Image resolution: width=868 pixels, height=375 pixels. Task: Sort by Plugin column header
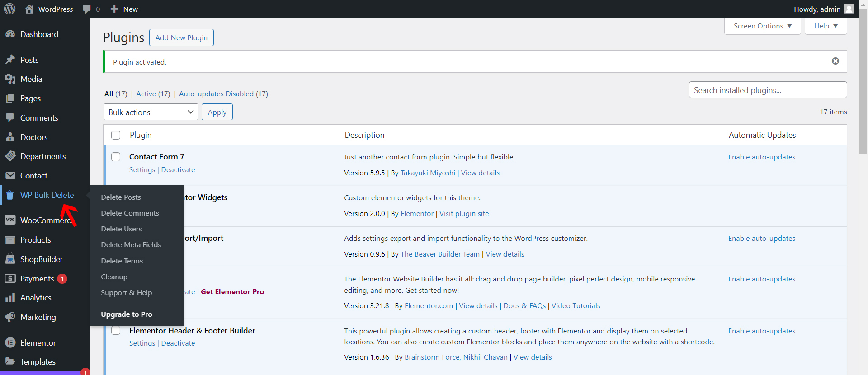pos(141,135)
